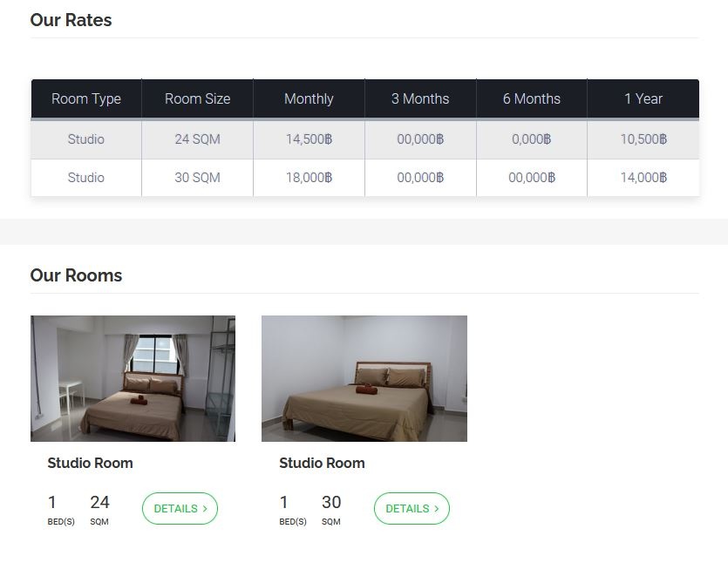Screen dimensions: 728x583
Task: Click the "Room Type" column header
Action: 86,98
